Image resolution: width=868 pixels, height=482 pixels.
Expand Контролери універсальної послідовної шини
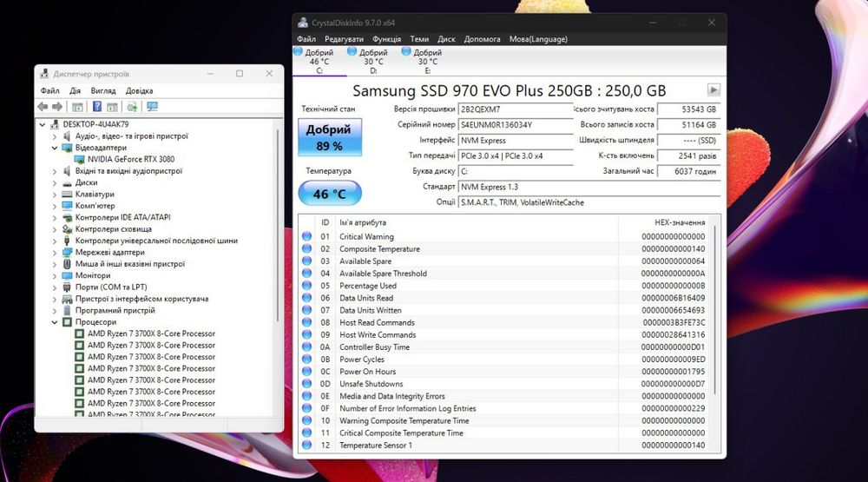click(54, 241)
